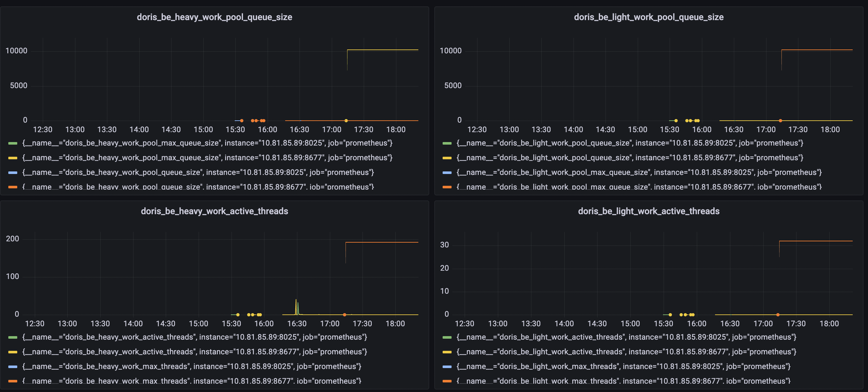Screen dimensions: 868x392
Task: Open the doris_be_light_work_pool_queue_size panel title menu
Action: (x=649, y=17)
